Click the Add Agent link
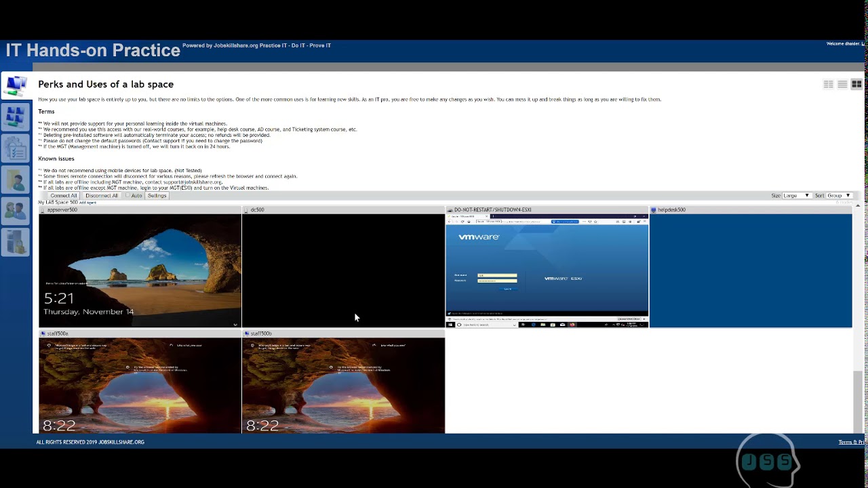This screenshot has width=868, height=488. (87, 203)
